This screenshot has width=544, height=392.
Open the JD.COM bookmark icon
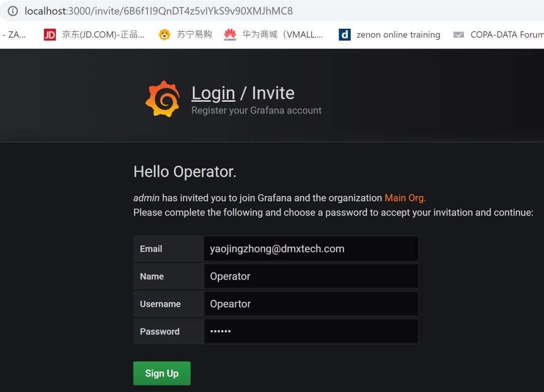pyautogui.click(x=49, y=35)
